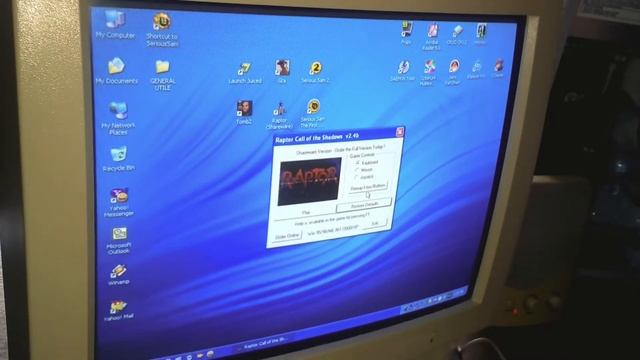The width and height of the screenshot is (640, 360).
Task: Select Joystick as game control
Action: (x=364, y=177)
